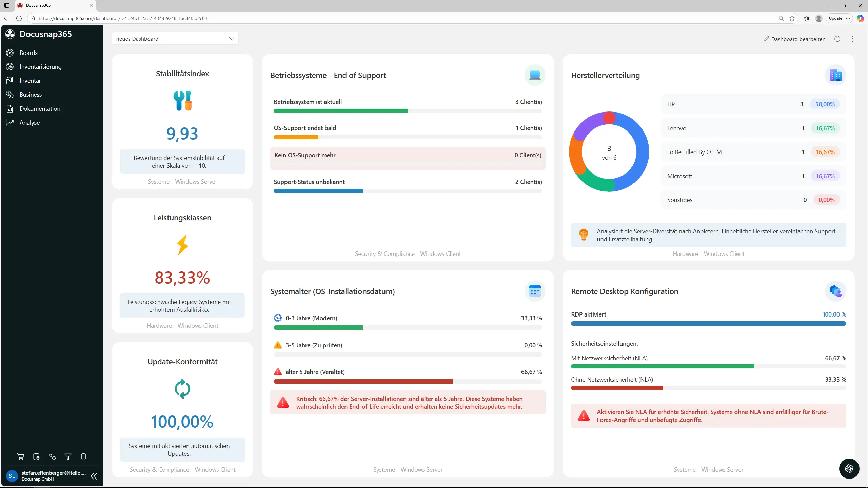The height and width of the screenshot is (488, 868).
Task: Open the floating help button bottom right
Action: 849,469
